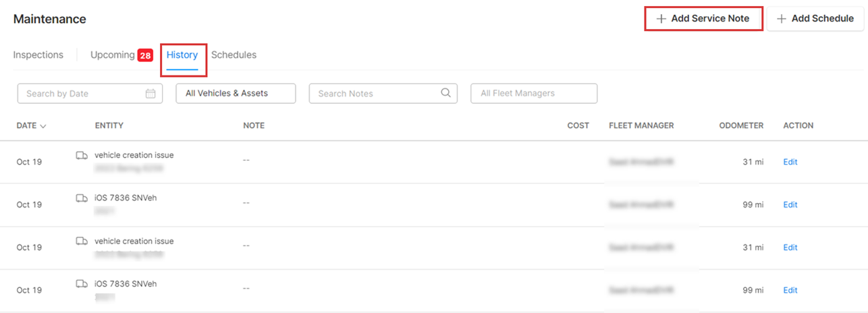Screen dimensions: 868x313
Task: Edit the first vehicle creation issue record
Action: click(x=790, y=162)
